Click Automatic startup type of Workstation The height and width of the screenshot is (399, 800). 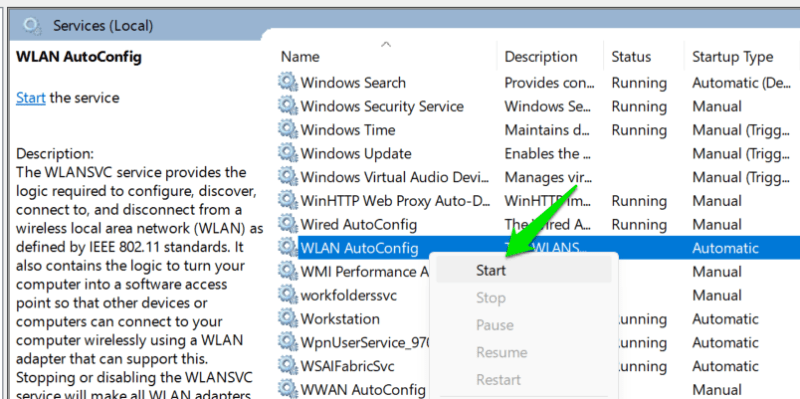coord(725,319)
